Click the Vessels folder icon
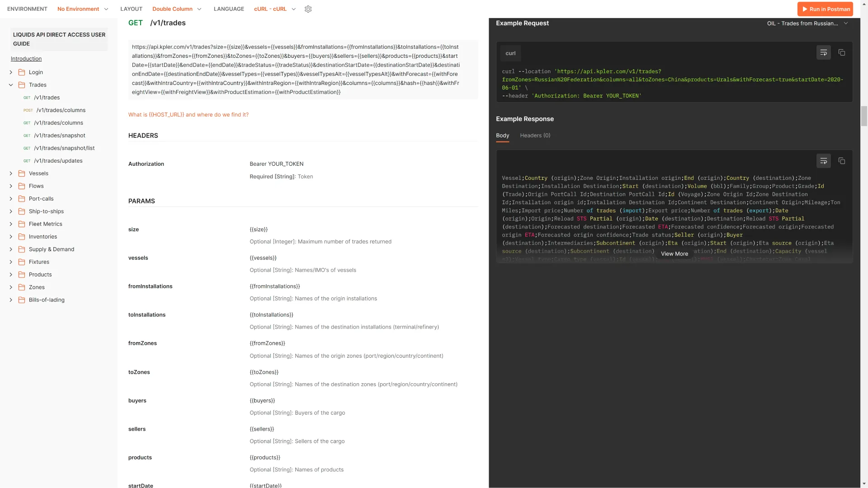Screen dimensions: 868x488 (x=21, y=174)
